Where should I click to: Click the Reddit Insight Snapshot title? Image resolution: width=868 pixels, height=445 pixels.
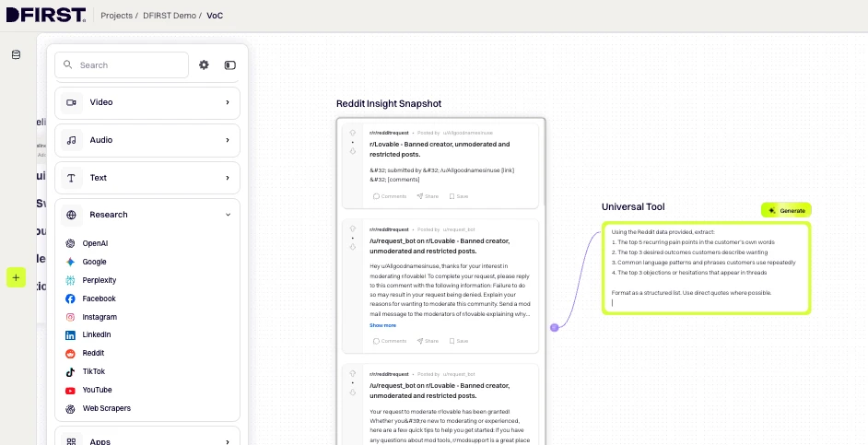point(389,104)
